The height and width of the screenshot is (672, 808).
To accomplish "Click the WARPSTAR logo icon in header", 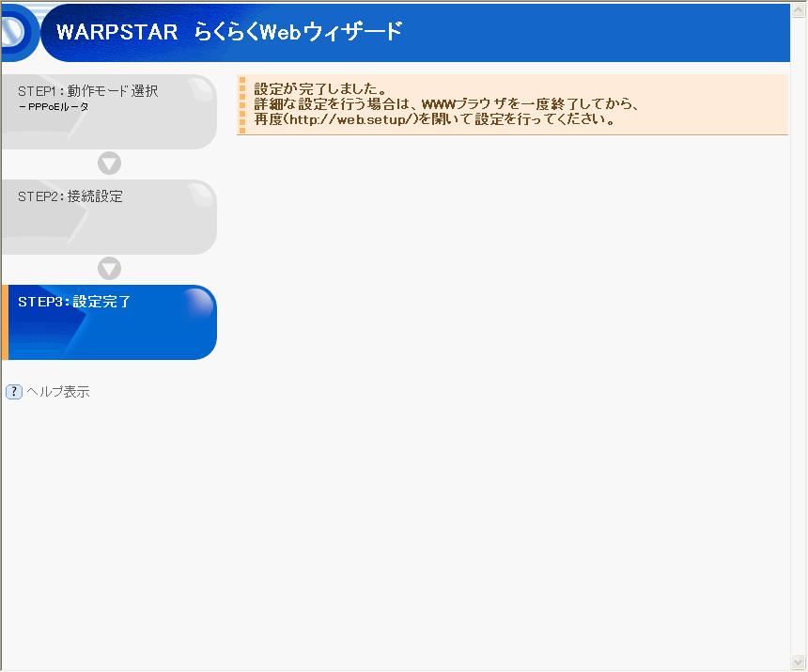I will (x=19, y=33).
